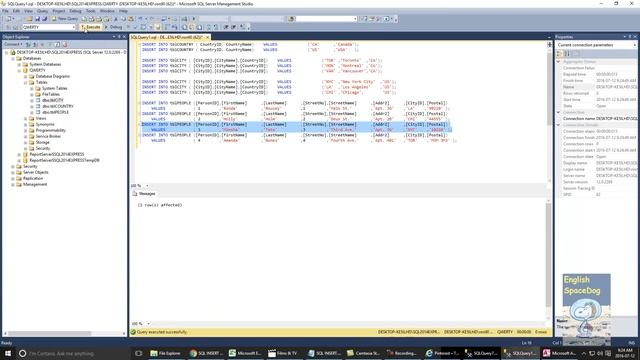Toggle auto-hide pin of Object Explorer panel
The image size is (640, 360).
pyautogui.click(x=119, y=37)
